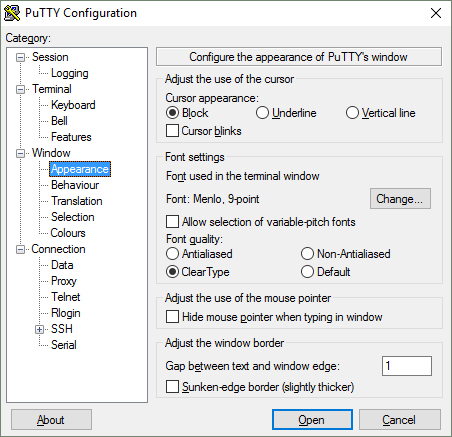Select Underline cursor appearance

[x=262, y=113]
